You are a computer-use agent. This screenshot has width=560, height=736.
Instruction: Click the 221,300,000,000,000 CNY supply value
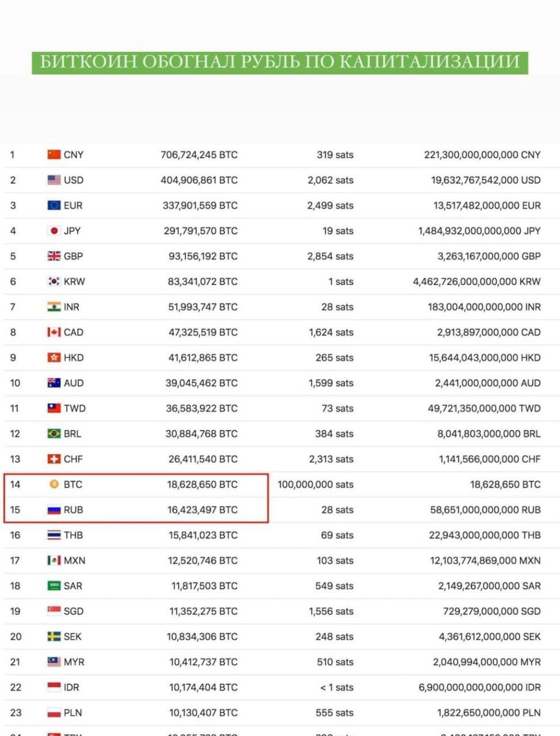(x=482, y=155)
